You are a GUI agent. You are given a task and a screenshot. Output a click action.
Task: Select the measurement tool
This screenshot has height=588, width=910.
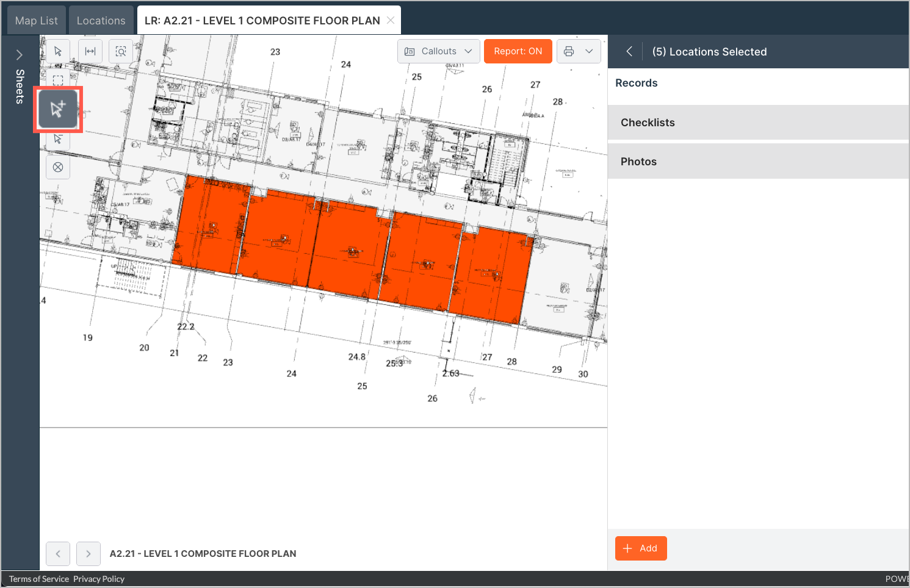coord(90,51)
